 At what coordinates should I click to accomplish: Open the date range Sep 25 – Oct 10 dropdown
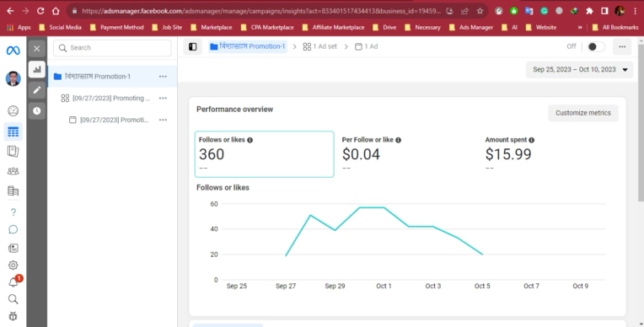pos(580,69)
